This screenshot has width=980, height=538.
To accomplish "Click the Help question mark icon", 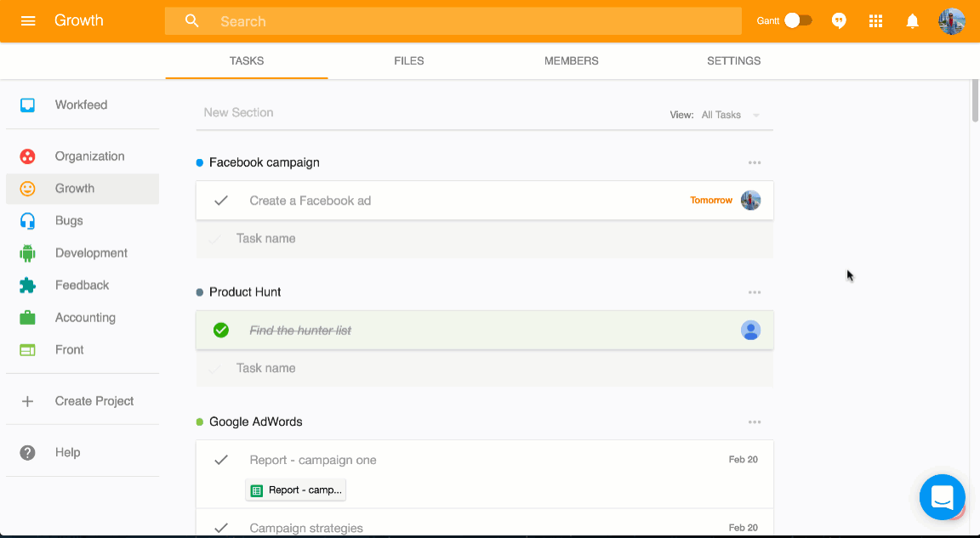I will click(x=27, y=452).
